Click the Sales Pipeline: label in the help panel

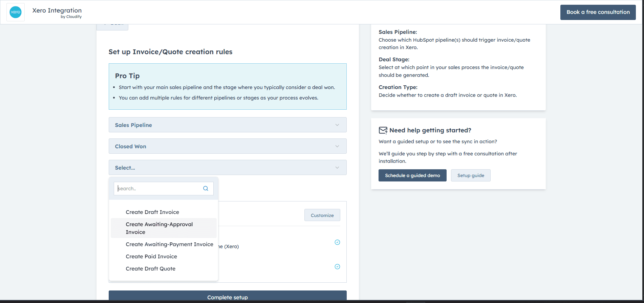pos(398,32)
